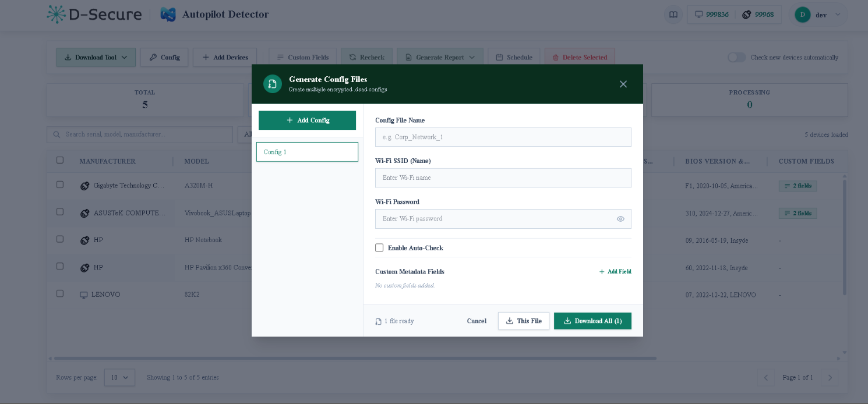868x404 pixels.
Task: Select all rows with header checkbox
Action: click(60, 160)
